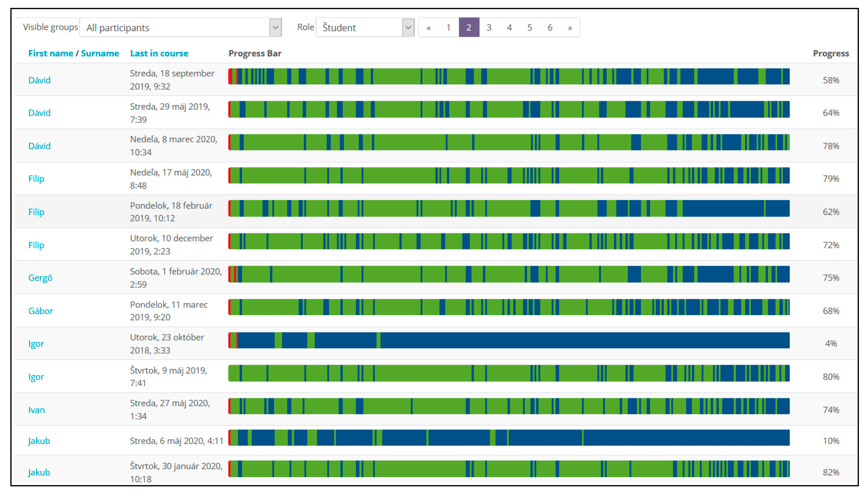Sort by Last in course column
This screenshot has width=868, height=494.
[x=159, y=53]
